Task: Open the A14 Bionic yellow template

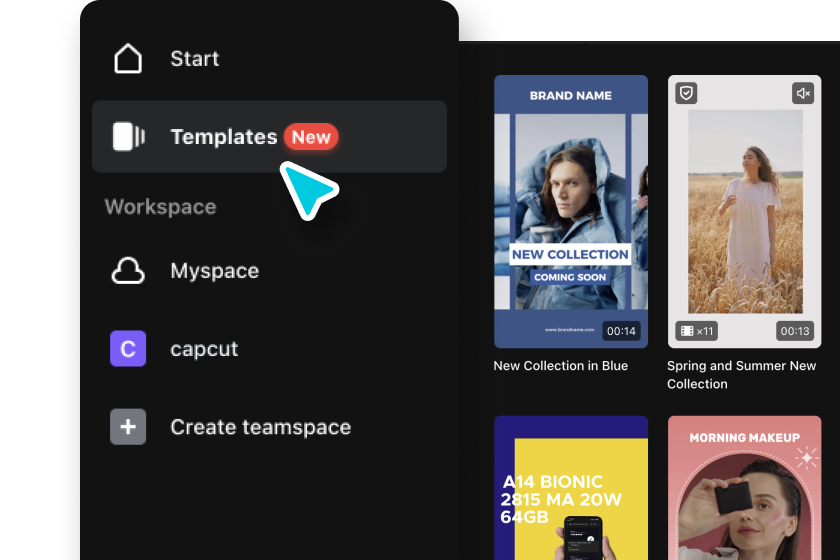Action: pos(571,488)
